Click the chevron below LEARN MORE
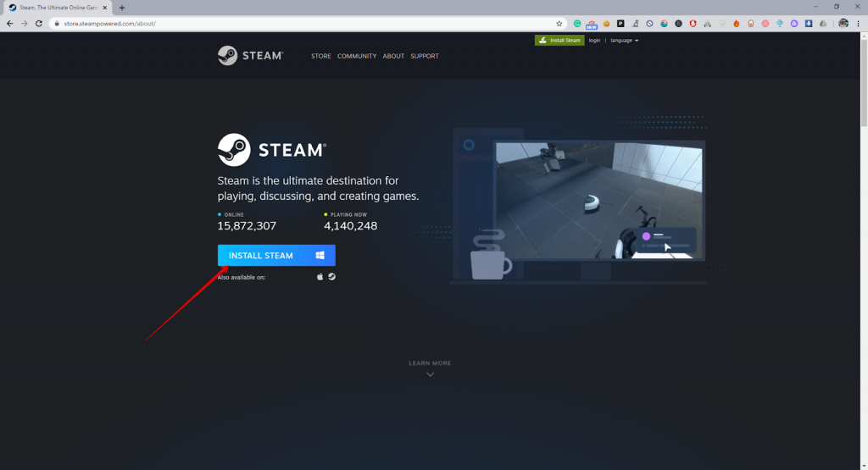The height and width of the screenshot is (470, 868). 430,375
